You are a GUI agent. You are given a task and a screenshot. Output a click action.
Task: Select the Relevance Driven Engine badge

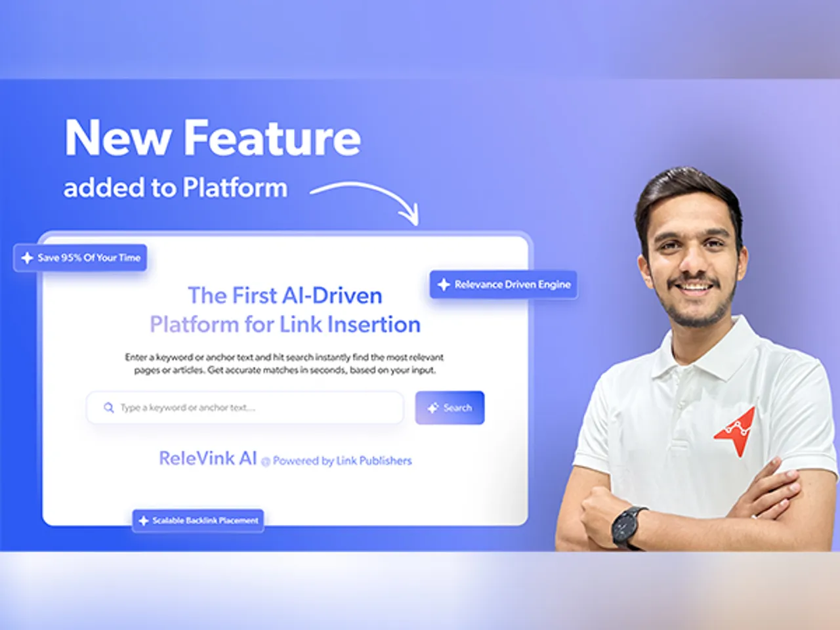[504, 284]
